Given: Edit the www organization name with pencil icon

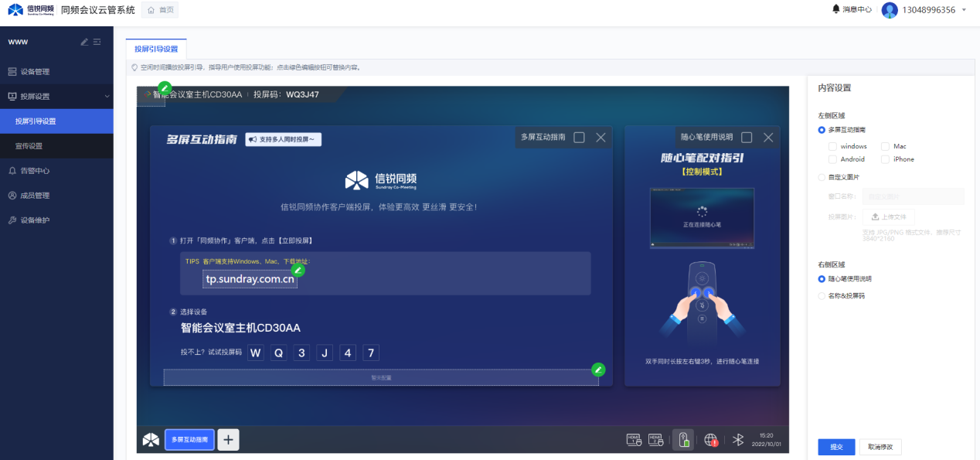Looking at the screenshot, I should tap(84, 42).
